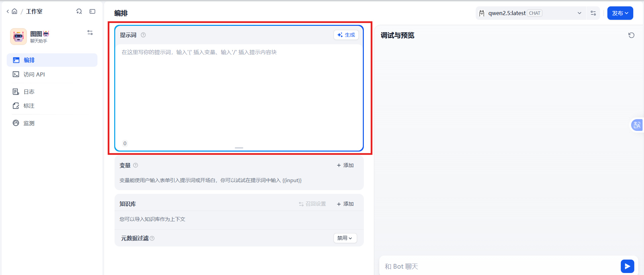Open the 禁用 metadata filter dropdown
644x275 pixels.
click(345, 238)
